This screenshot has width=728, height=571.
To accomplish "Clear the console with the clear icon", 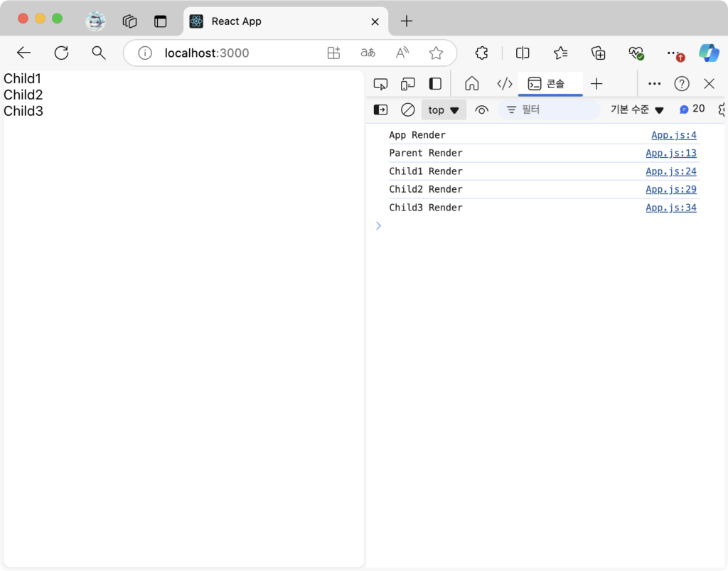I will tap(407, 110).
